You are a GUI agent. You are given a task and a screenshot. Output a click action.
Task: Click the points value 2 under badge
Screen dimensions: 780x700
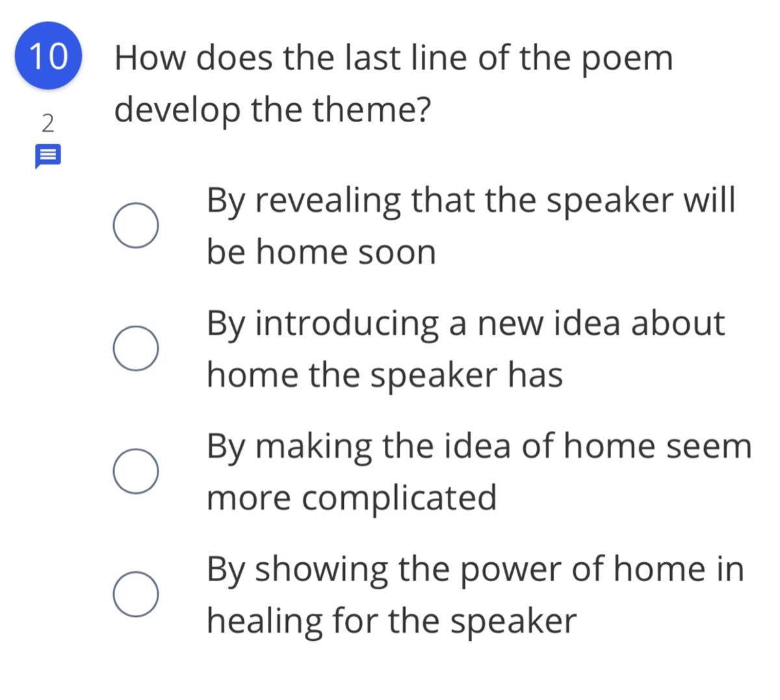point(47,123)
